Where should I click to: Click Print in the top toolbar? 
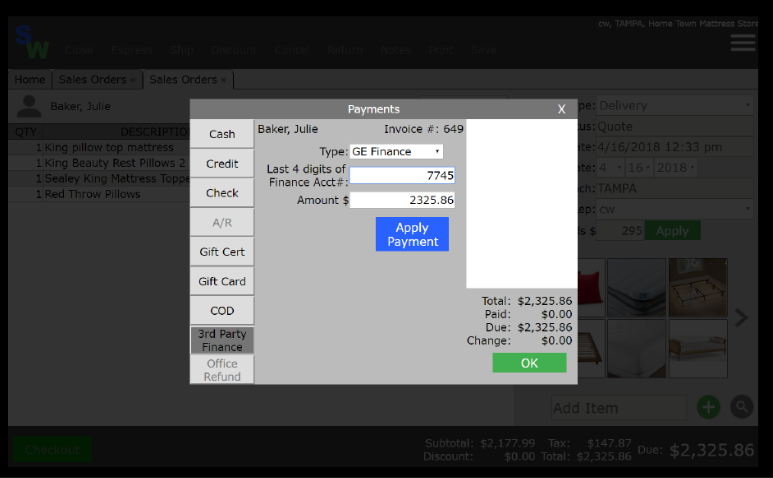tap(441, 50)
